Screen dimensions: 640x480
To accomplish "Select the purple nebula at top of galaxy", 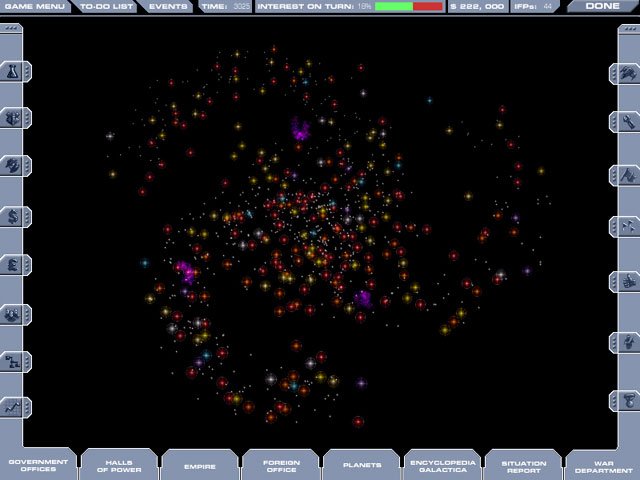I will [x=299, y=129].
